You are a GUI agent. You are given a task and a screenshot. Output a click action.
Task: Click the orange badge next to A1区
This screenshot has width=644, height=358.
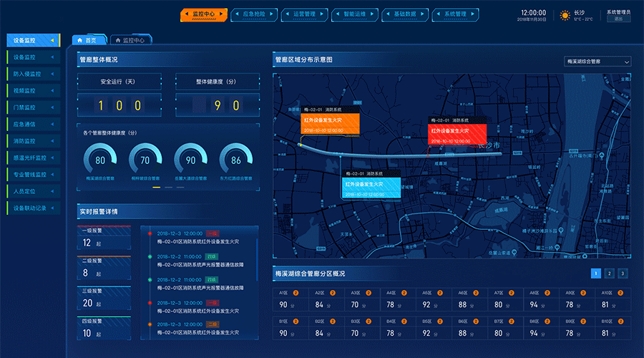pyautogui.click(x=296, y=293)
